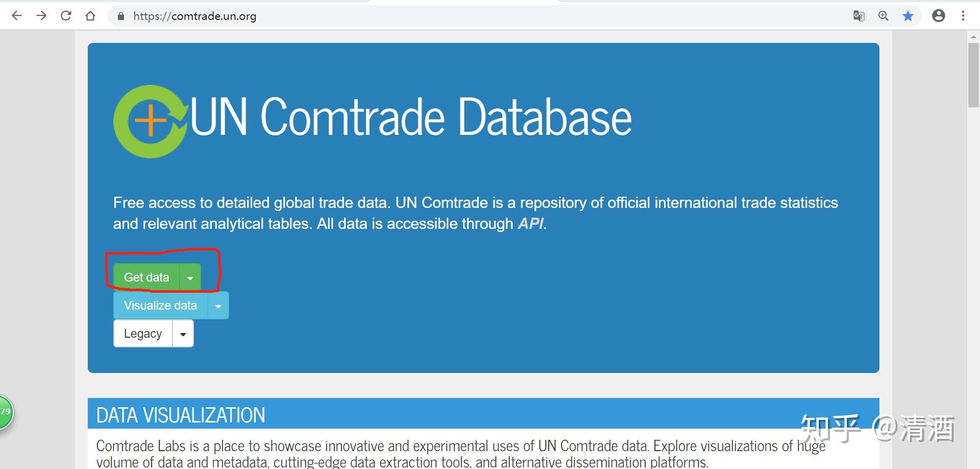Open the API link in description text
The height and width of the screenshot is (469, 980).
[531, 223]
